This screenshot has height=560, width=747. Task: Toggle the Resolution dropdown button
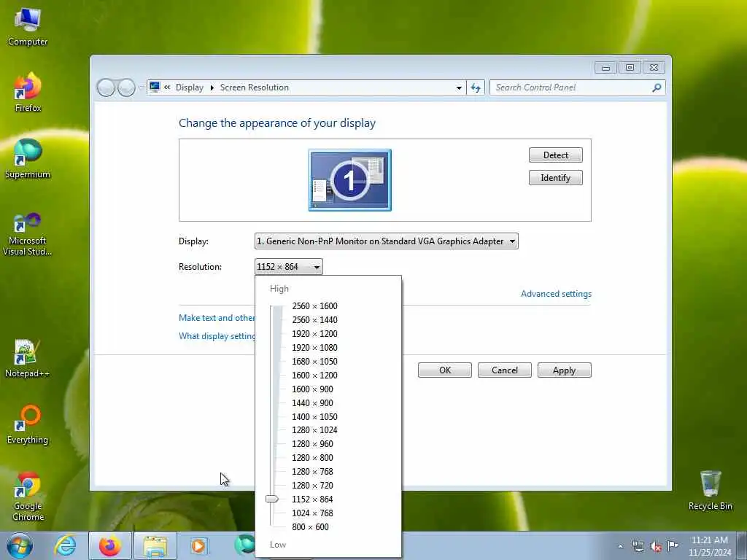(x=289, y=267)
